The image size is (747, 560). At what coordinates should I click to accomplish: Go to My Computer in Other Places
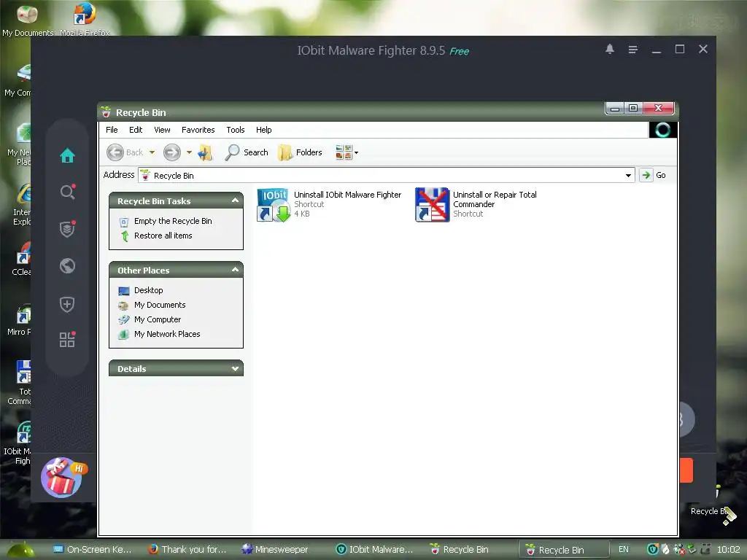click(158, 319)
